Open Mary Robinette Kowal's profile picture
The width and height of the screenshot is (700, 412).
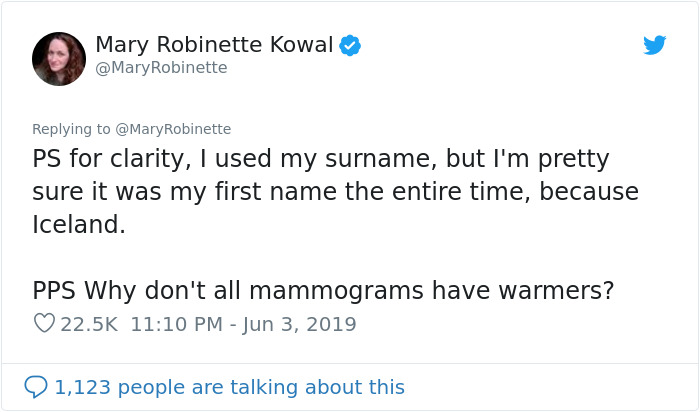coord(59,58)
